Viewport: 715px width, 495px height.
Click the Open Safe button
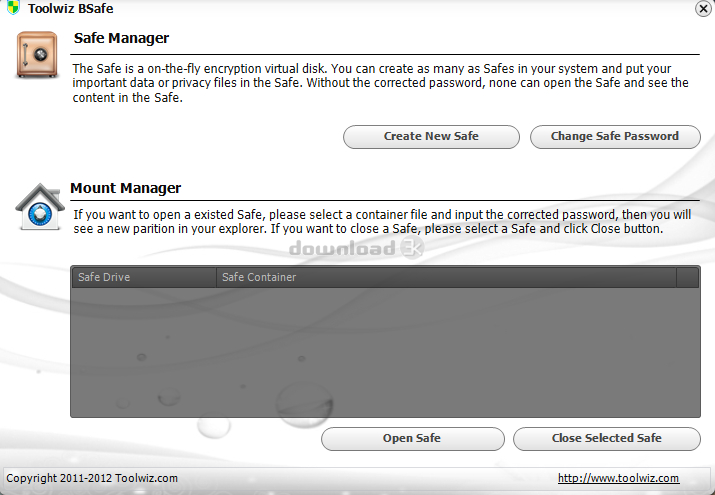coord(412,438)
